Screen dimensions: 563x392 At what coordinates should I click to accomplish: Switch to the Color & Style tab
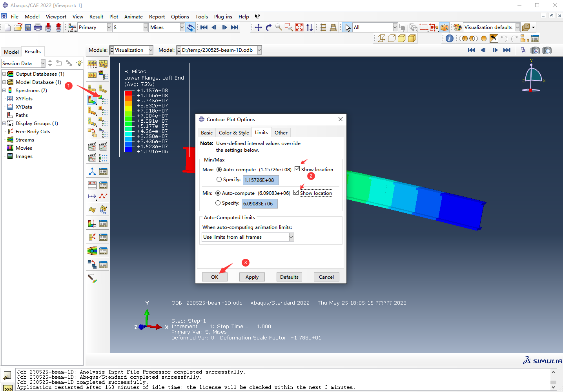(x=234, y=132)
